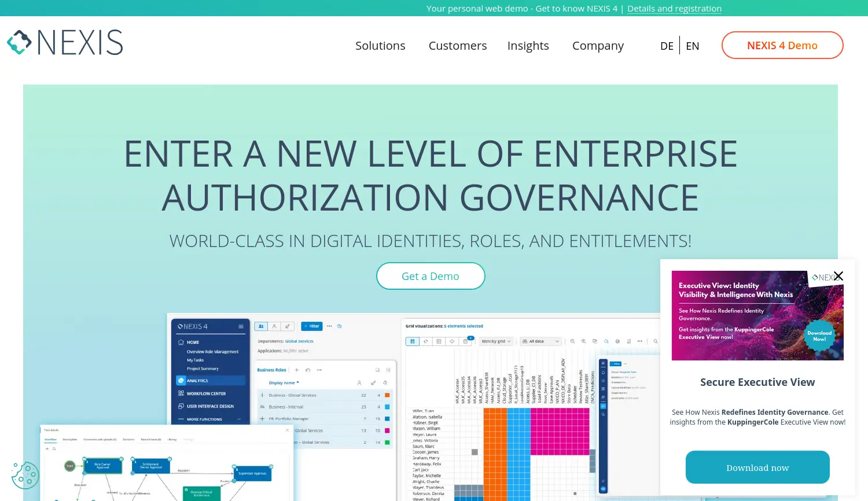Screen dimensions: 868x501
Task: Add a new Business Role with the plus icon
Action: tap(296, 370)
